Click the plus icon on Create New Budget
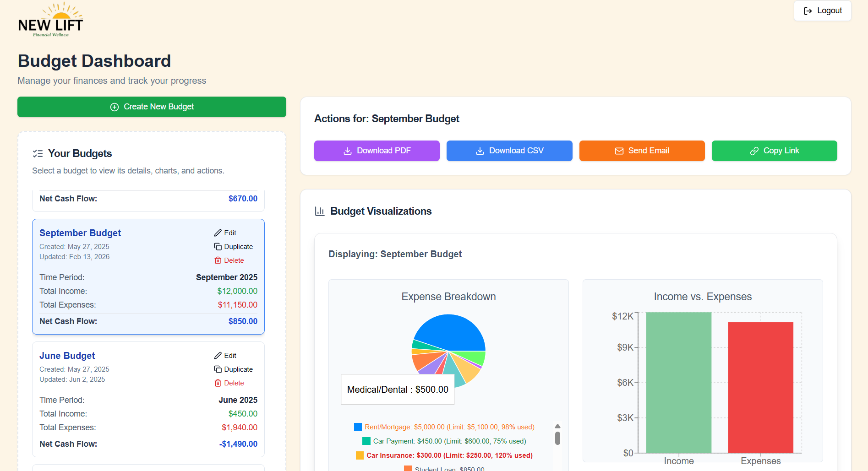 pos(114,107)
